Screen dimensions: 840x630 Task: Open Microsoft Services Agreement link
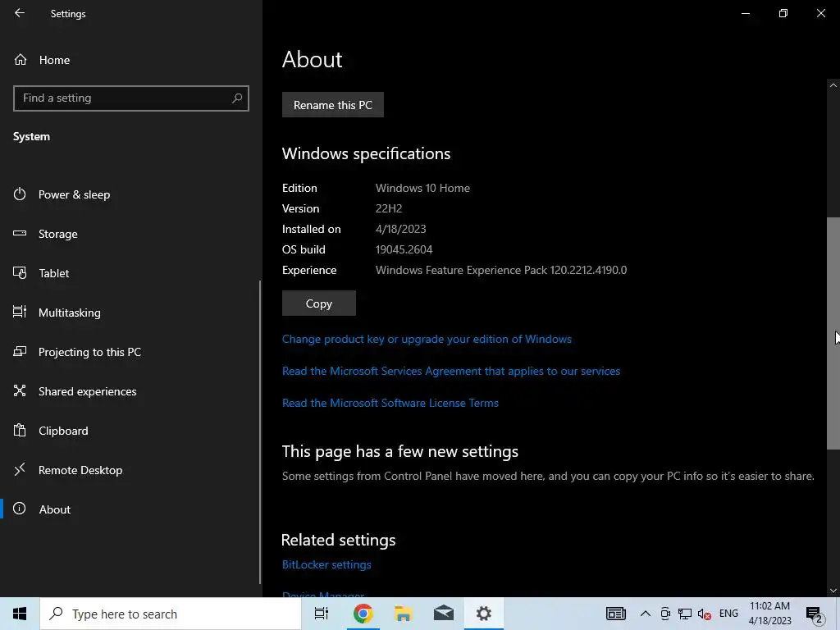pyautogui.click(x=451, y=372)
